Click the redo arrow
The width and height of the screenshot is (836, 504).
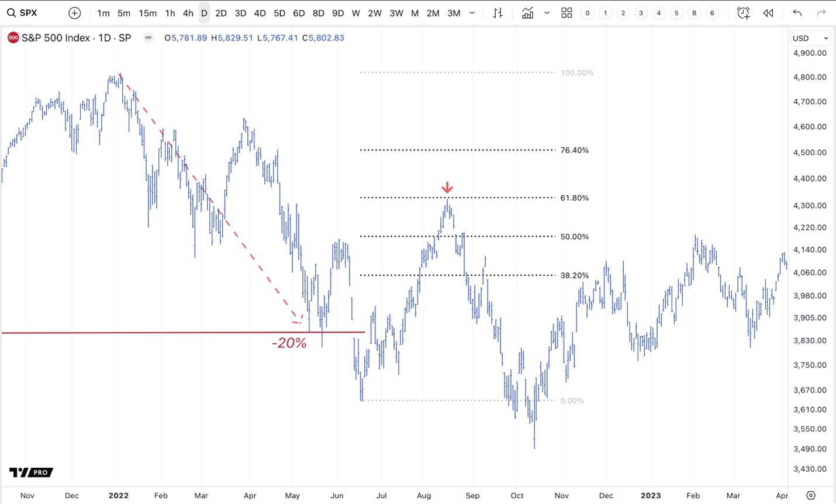821,13
